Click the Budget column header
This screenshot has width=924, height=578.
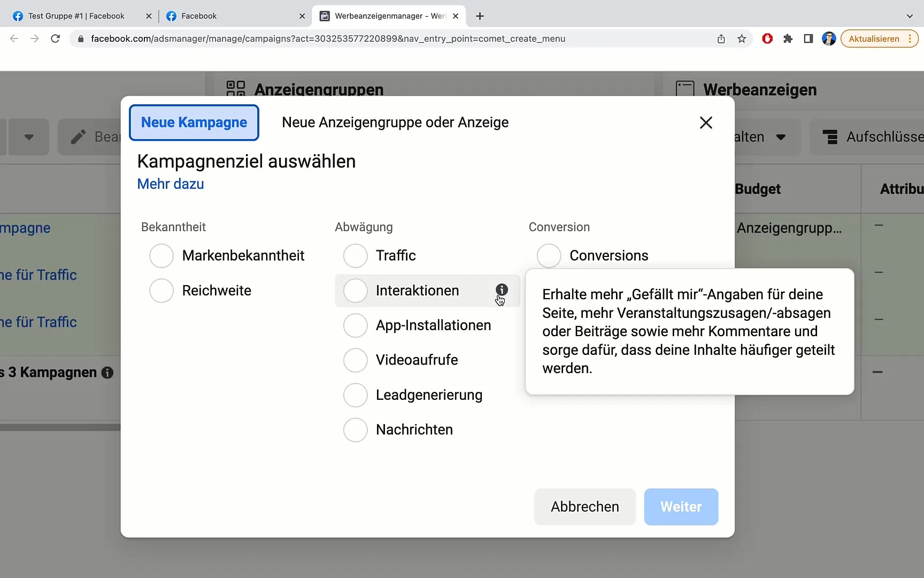point(758,189)
